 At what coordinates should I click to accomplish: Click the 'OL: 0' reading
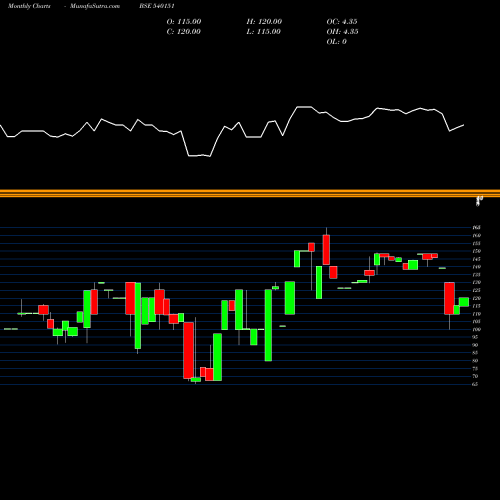(336, 42)
